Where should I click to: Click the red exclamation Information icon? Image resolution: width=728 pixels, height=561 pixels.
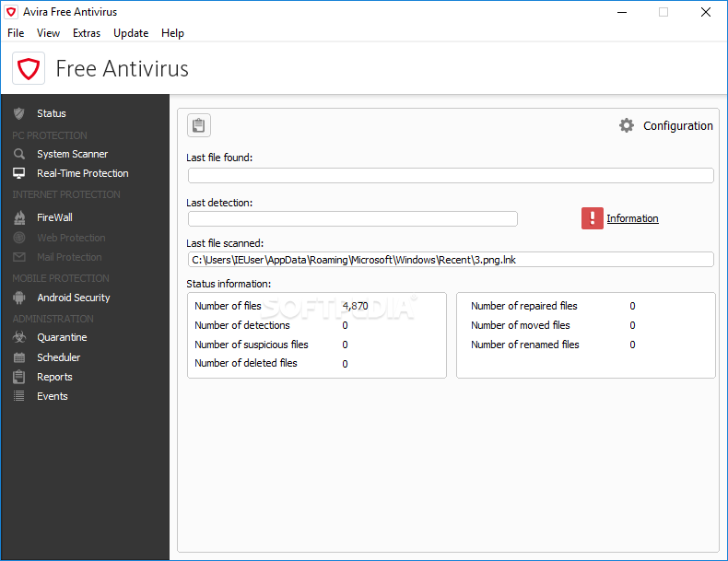pyautogui.click(x=592, y=218)
